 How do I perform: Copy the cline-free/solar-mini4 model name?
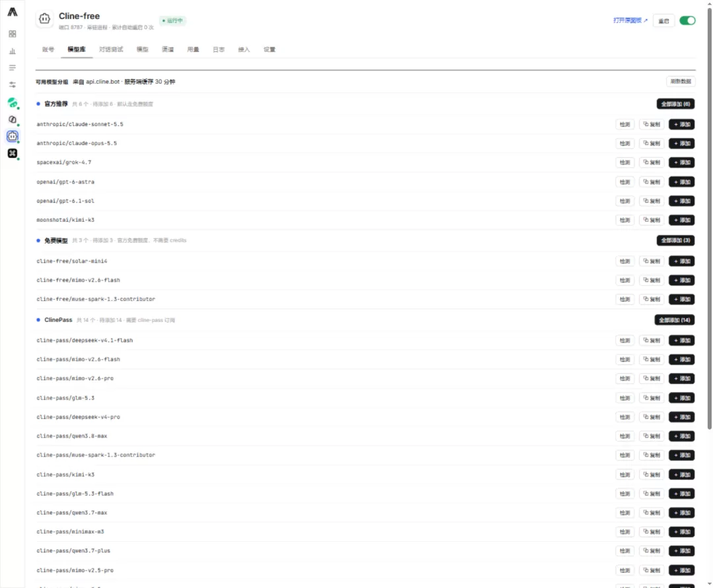tap(652, 261)
